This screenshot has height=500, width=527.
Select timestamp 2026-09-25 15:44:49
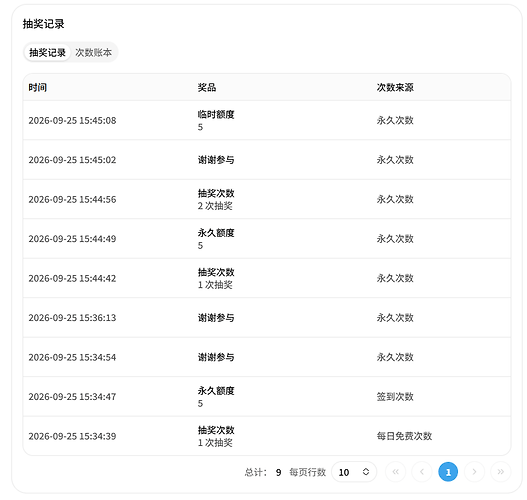click(x=72, y=239)
